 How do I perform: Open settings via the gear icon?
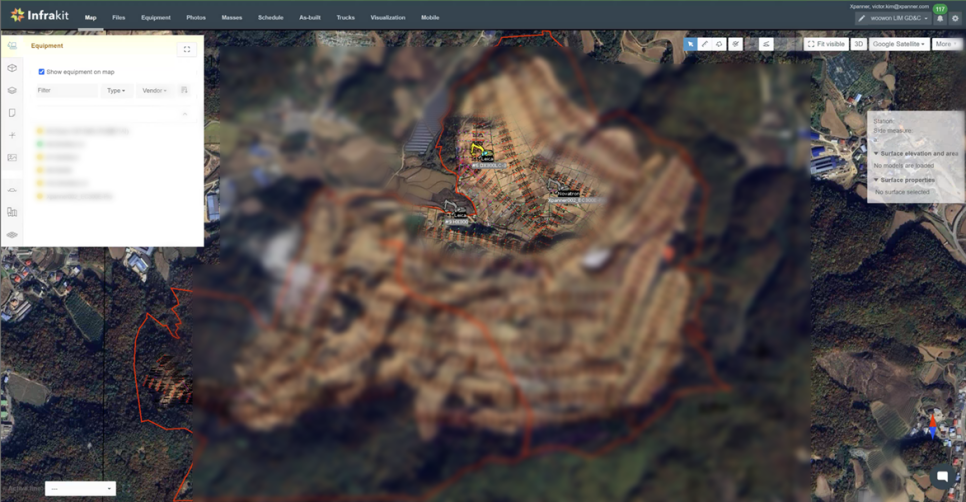(x=955, y=19)
